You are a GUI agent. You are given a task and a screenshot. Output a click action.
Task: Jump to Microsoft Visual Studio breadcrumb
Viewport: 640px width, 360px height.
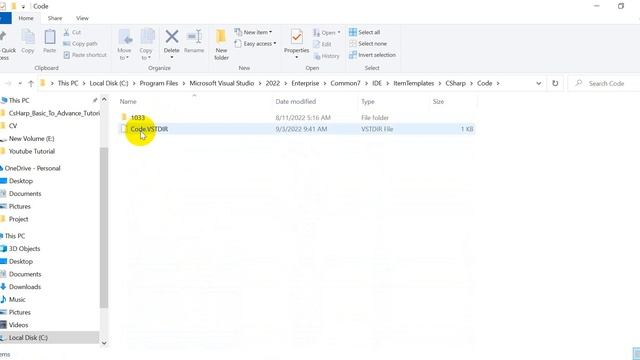tap(222, 83)
